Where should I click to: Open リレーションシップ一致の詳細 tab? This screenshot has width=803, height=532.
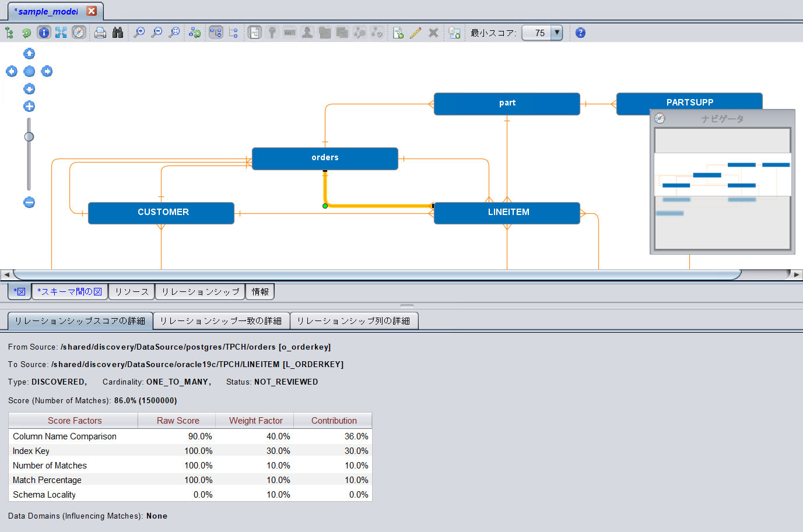[x=221, y=320]
